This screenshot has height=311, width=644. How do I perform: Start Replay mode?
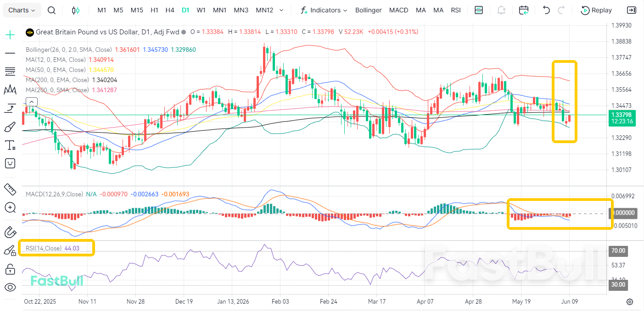click(596, 10)
